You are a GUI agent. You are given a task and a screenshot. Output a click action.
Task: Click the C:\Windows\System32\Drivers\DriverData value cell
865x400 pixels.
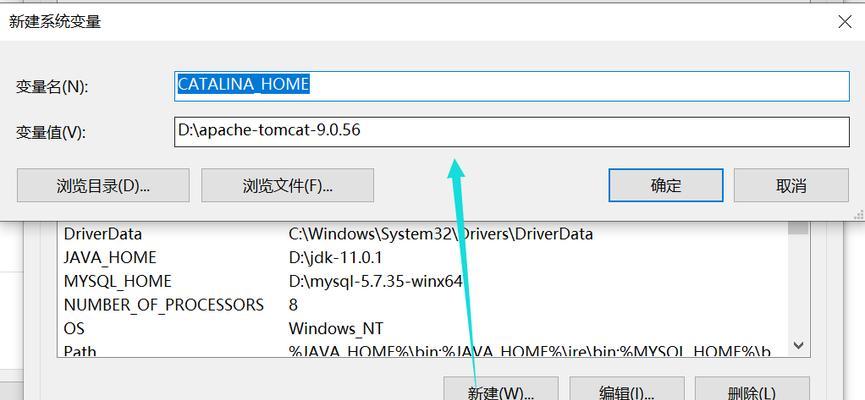(x=441, y=234)
